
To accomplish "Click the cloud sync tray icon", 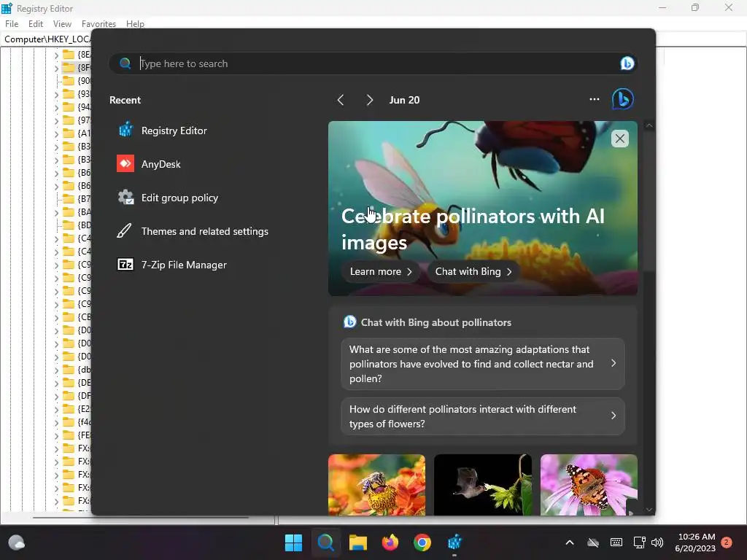I will pyautogui.click(x=592, y=542).
